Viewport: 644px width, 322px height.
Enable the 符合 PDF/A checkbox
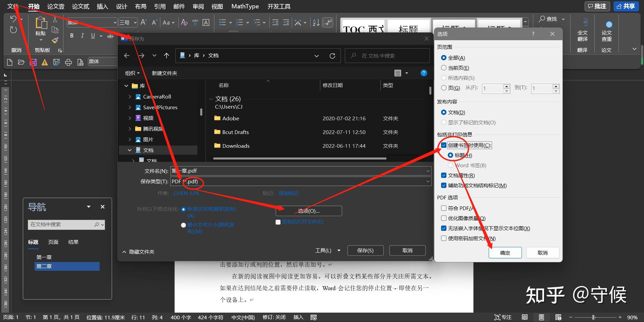[x=444, y=208]
